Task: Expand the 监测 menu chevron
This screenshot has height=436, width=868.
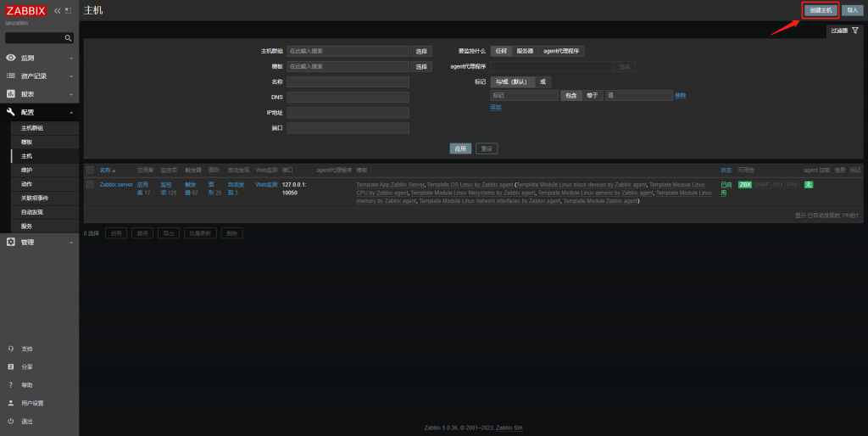Action: (x=71, y=59)
